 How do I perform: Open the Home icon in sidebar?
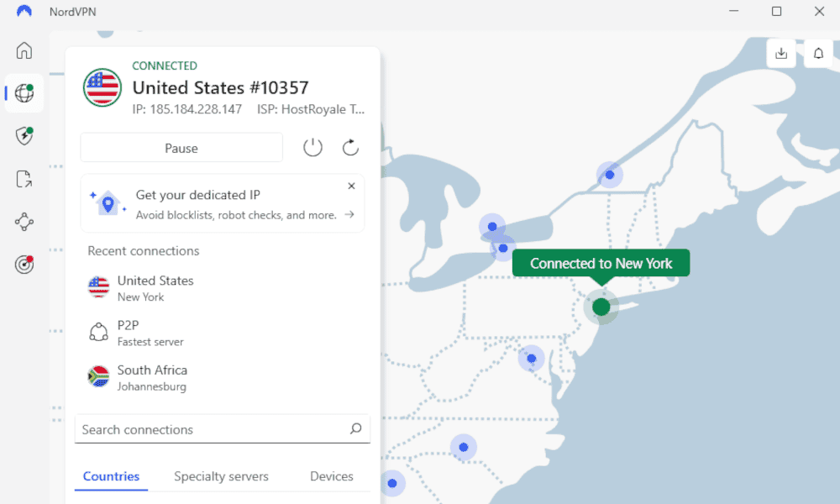coord(24,50)
